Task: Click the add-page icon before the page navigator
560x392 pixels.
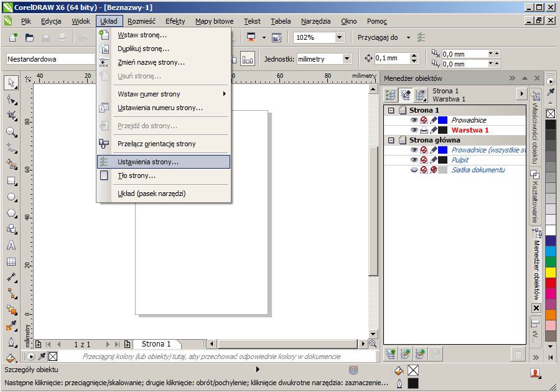Action: pyautogui.click(x=38, y=344)
